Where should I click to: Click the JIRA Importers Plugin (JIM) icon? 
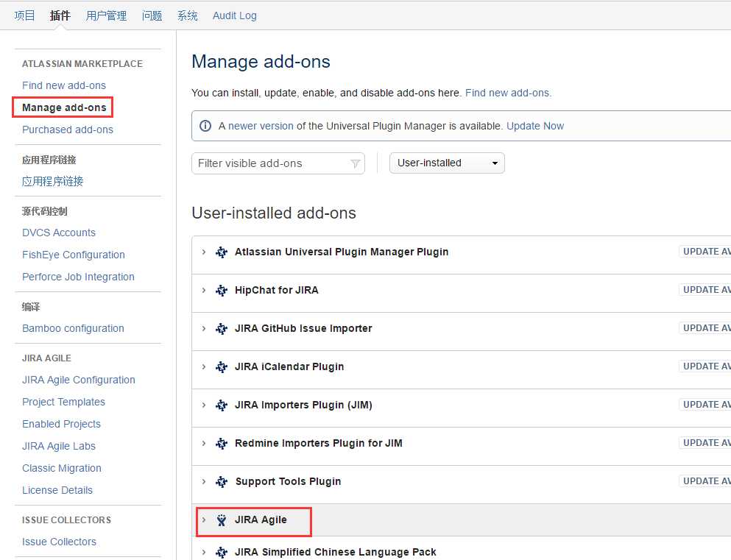pos(222,405)
